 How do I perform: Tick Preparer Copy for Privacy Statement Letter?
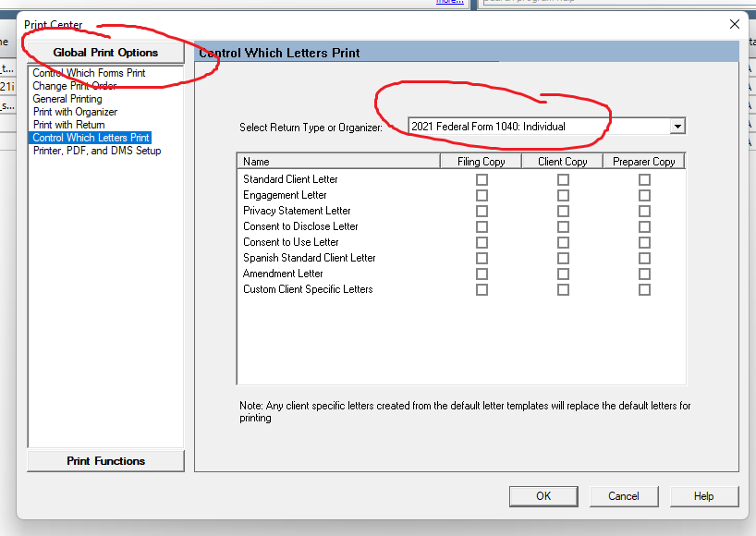[644, 211]
